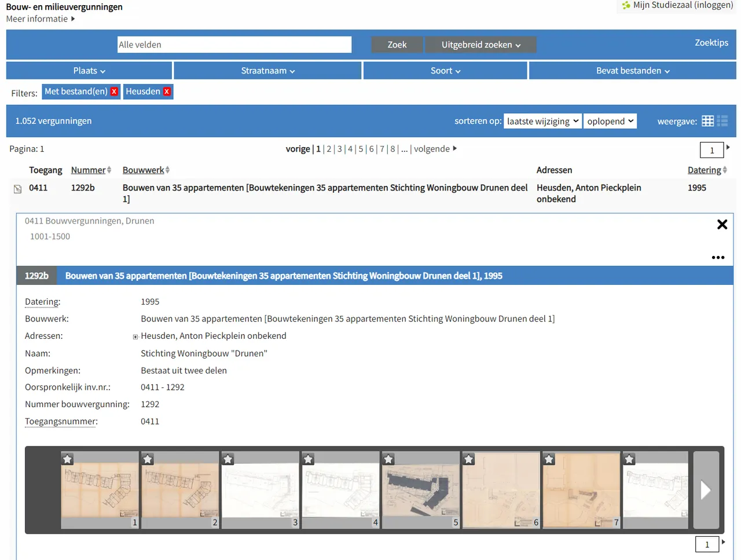
Task: Open the 'laatste wijziging' sort dropdown
Action: coord(542,121)
